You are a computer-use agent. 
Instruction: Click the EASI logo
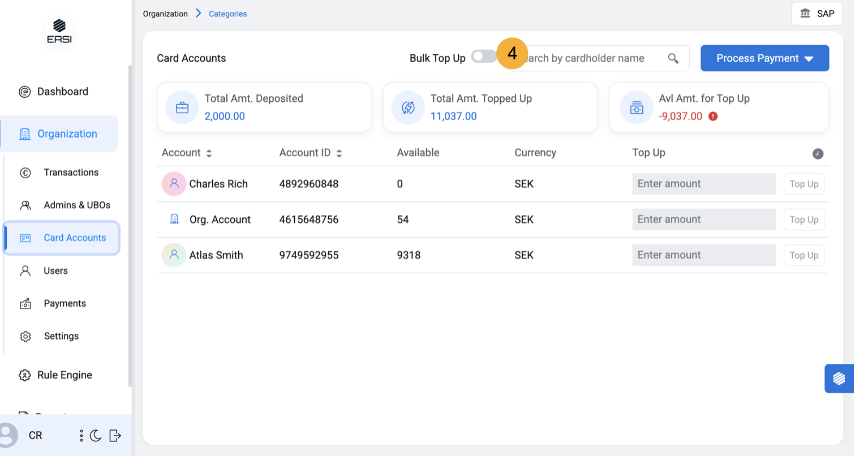tap(59, 31)
